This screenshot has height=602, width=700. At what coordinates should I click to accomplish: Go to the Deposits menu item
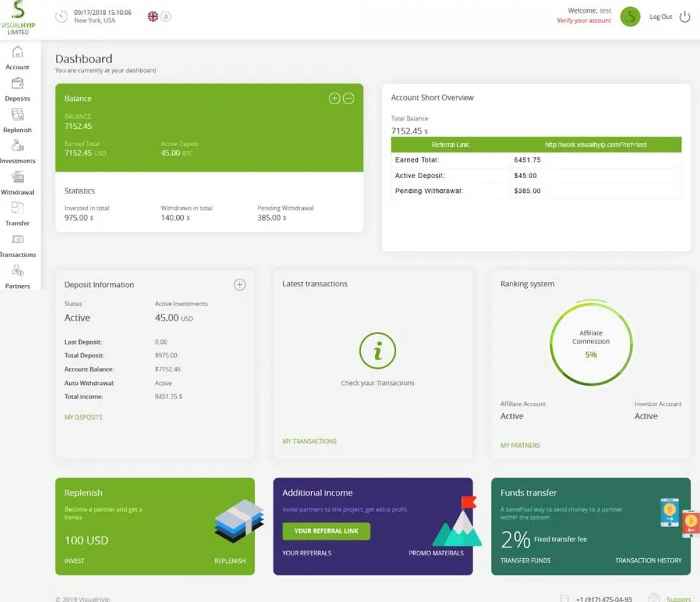click(x=17, y=98)
